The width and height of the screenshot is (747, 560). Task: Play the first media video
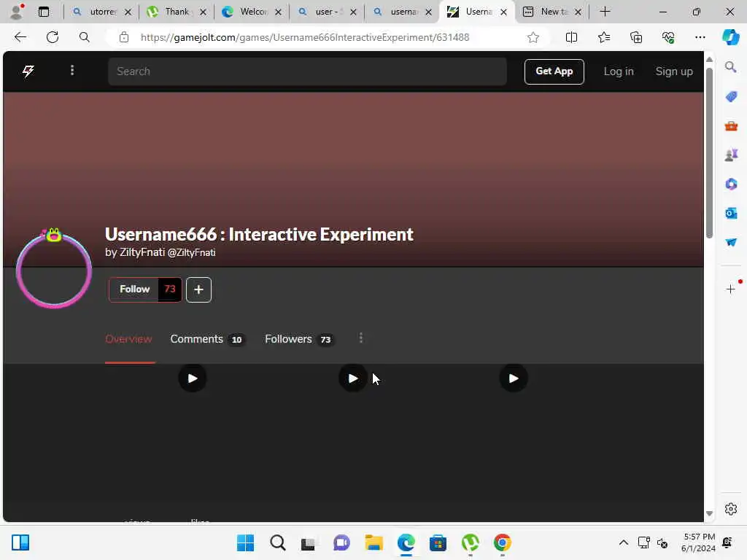(x=193, y=378)
